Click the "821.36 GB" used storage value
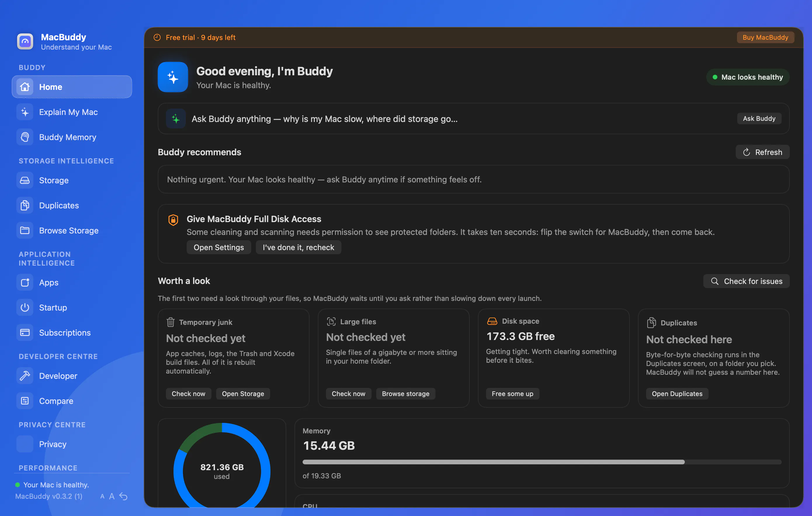 [222, 467]
